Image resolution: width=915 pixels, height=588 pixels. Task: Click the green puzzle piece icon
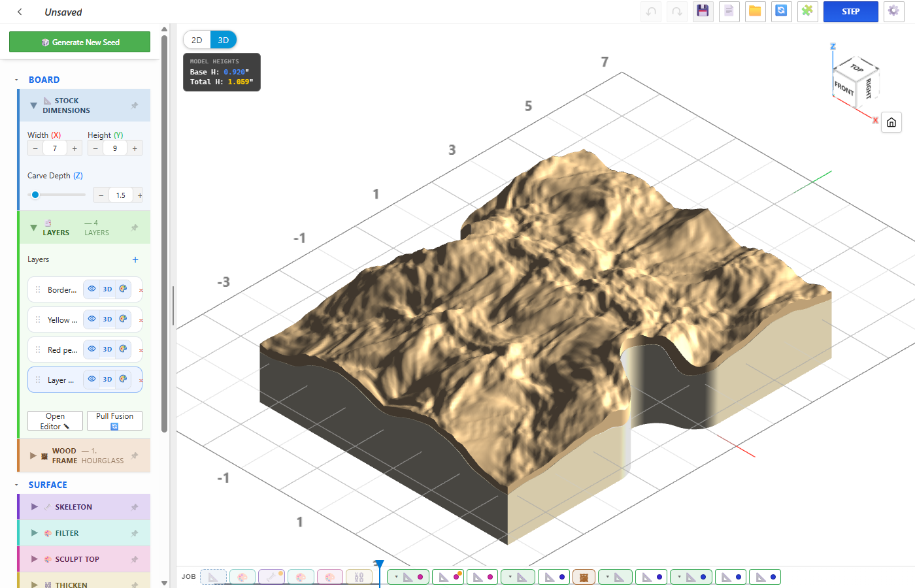point(807,11)
